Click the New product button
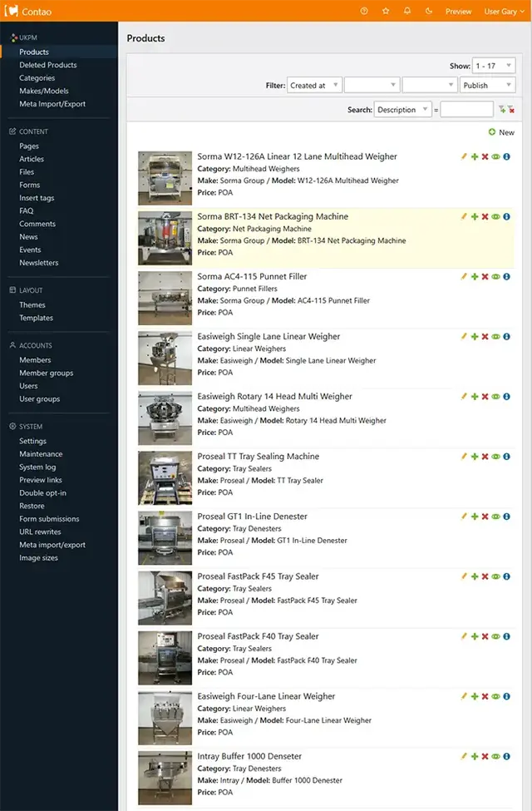The image size is (532, 811). tap(501, 132)
